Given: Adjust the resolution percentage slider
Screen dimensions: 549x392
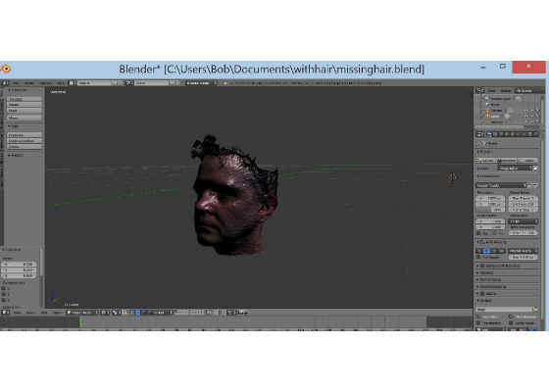Looking at the screenshot, I should [x=490, y=210].
